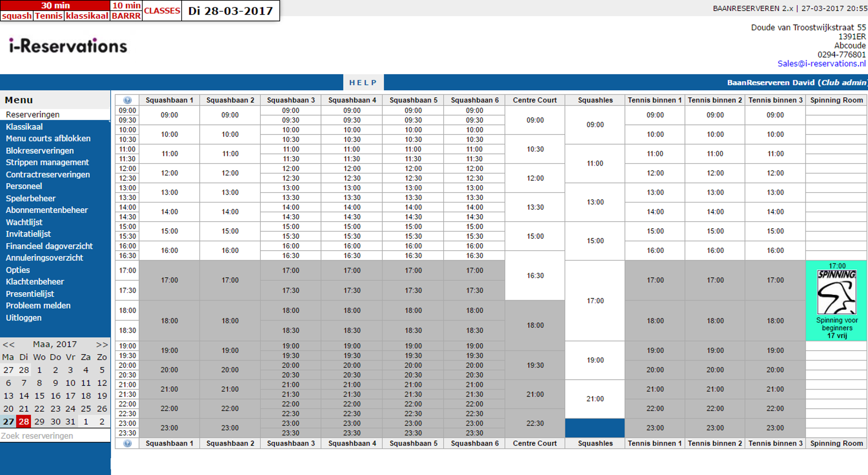Screen dimensions: 868x475
Task: Click the Sales@i-reservations.nl email link
Action: point(821,63)
